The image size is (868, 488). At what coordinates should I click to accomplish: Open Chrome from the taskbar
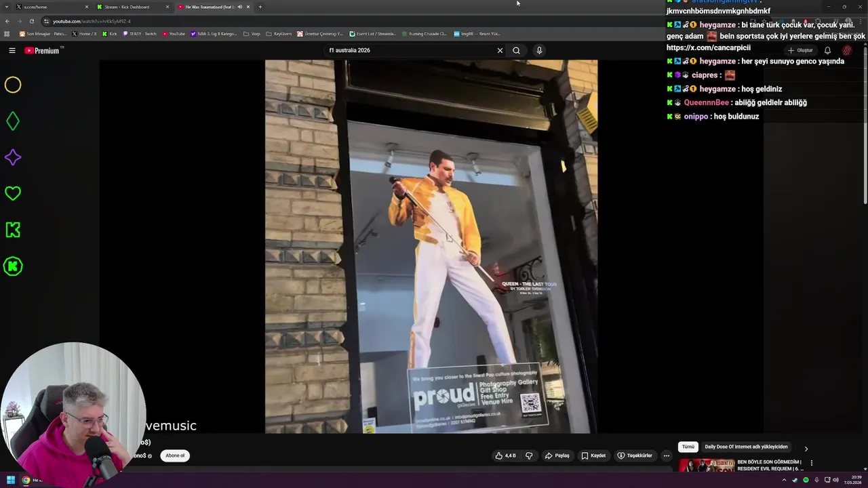pos(26,480)
